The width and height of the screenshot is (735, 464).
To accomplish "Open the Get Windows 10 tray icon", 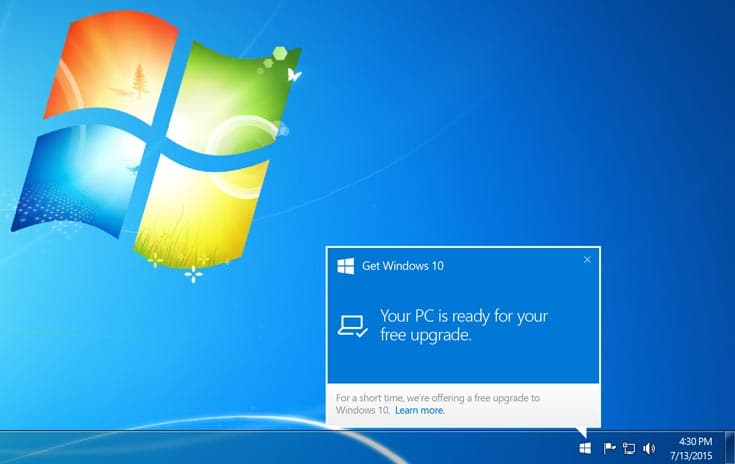I will click(585, 448).
